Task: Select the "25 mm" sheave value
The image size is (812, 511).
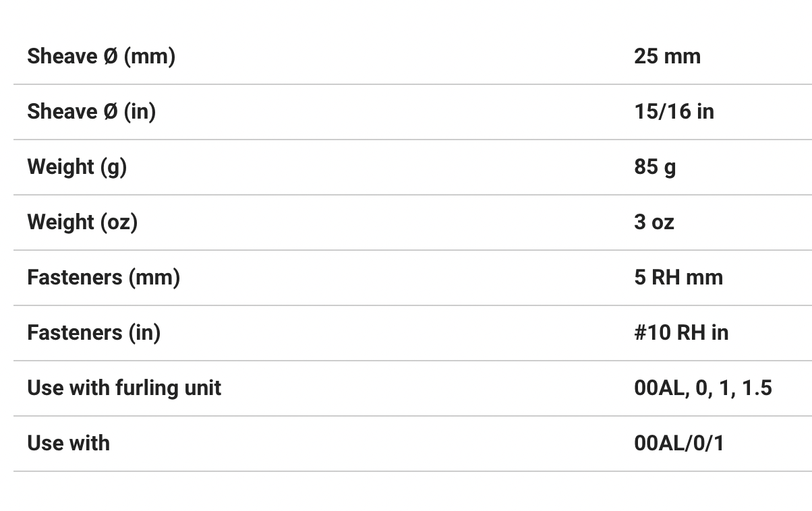Action: click(667, 56)
